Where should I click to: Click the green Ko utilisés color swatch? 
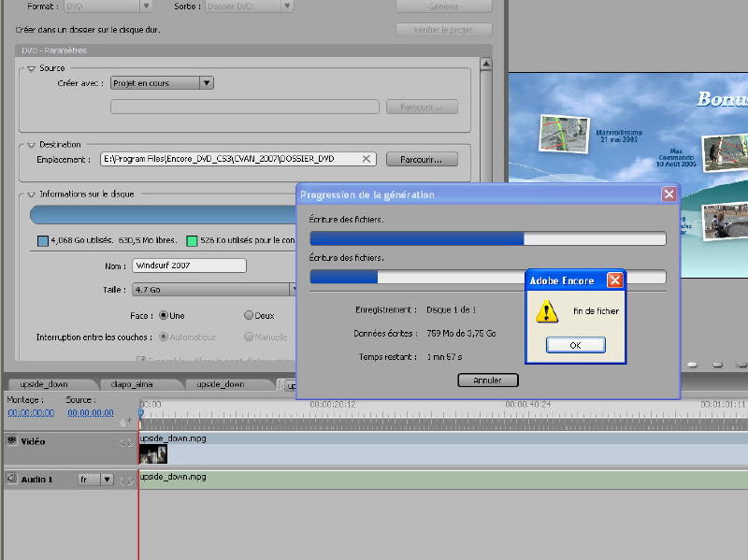192,241
